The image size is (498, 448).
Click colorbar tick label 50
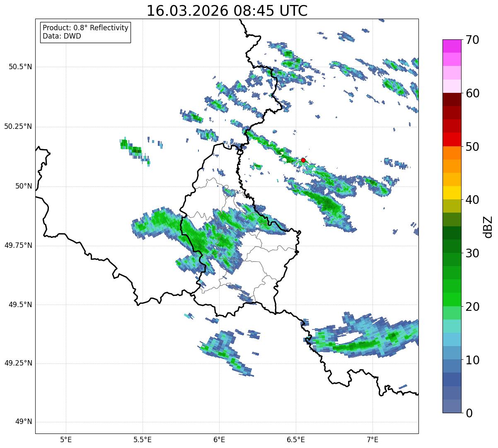(472, 147)
